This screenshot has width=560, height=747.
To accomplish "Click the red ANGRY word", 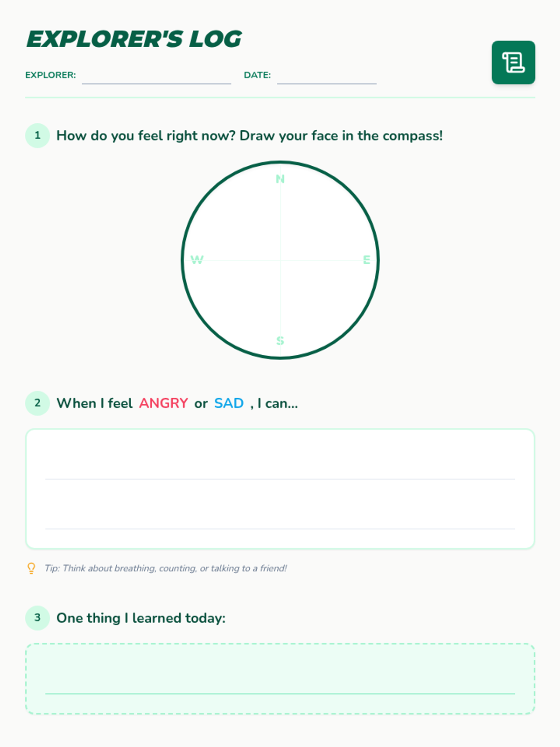I will (163, 403).
